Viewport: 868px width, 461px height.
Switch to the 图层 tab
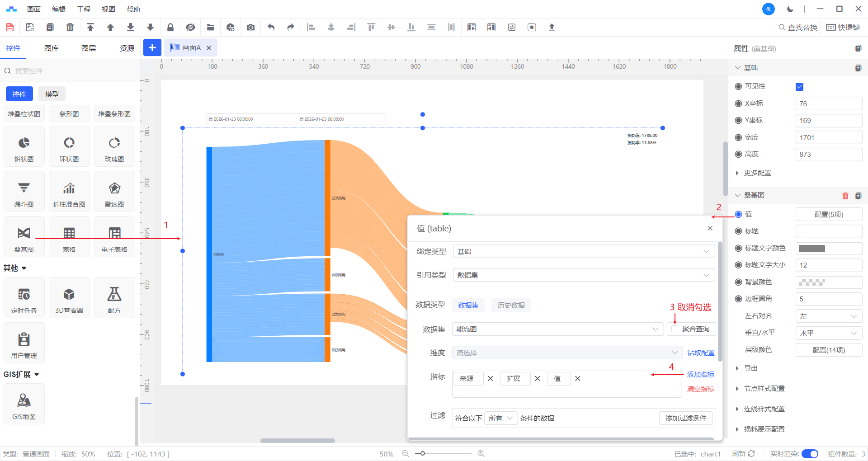click(x=89, y=48)
